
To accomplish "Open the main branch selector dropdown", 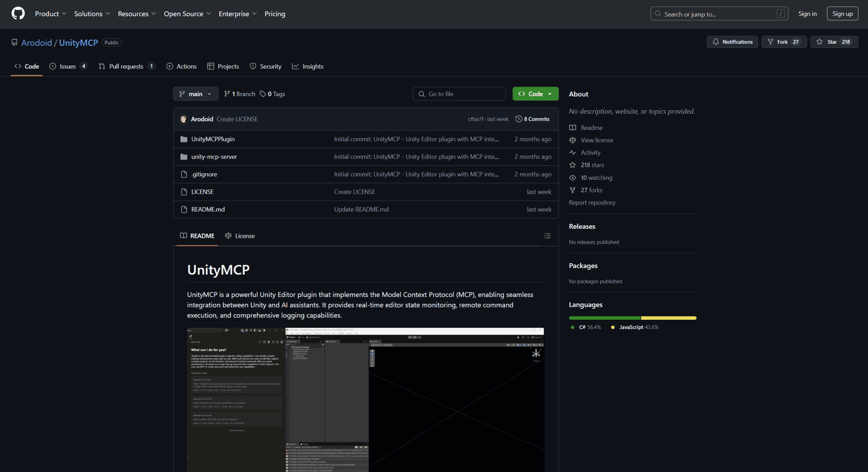I will pyautogui.click(x=195, y=94).
